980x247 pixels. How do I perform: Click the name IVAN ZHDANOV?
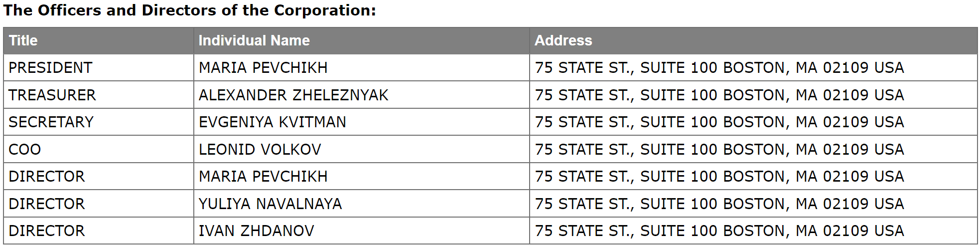coord(256,231)
